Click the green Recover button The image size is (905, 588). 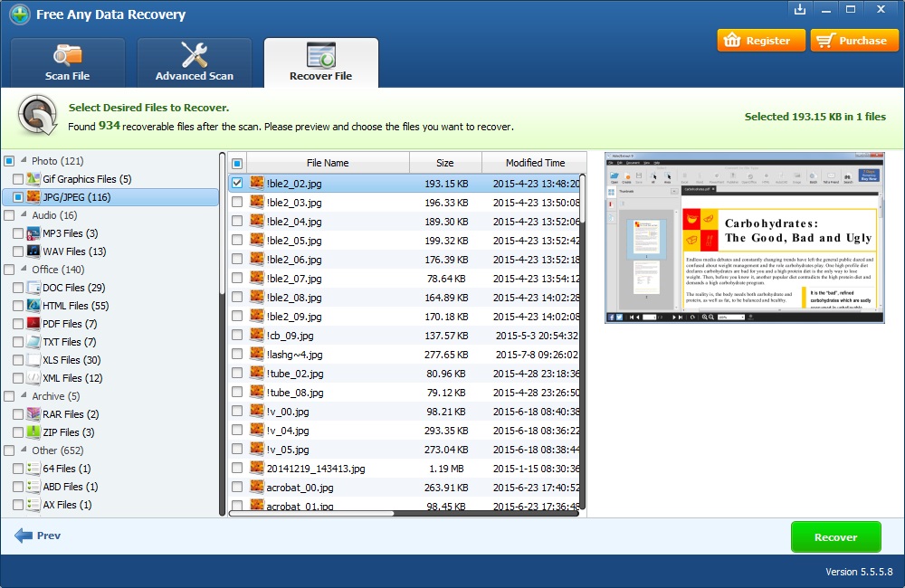pos(835,536)
